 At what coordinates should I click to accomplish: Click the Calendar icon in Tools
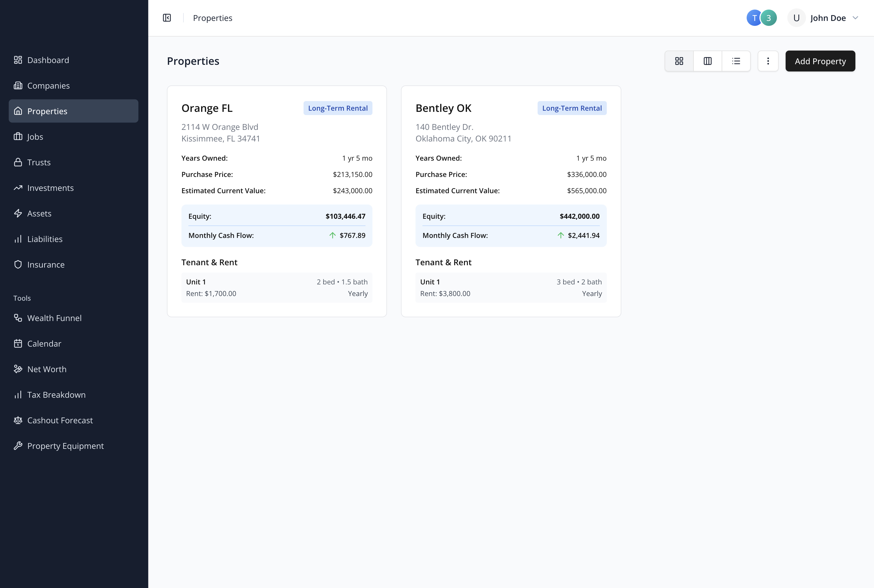pyautogui.click(x=18, y=343)
